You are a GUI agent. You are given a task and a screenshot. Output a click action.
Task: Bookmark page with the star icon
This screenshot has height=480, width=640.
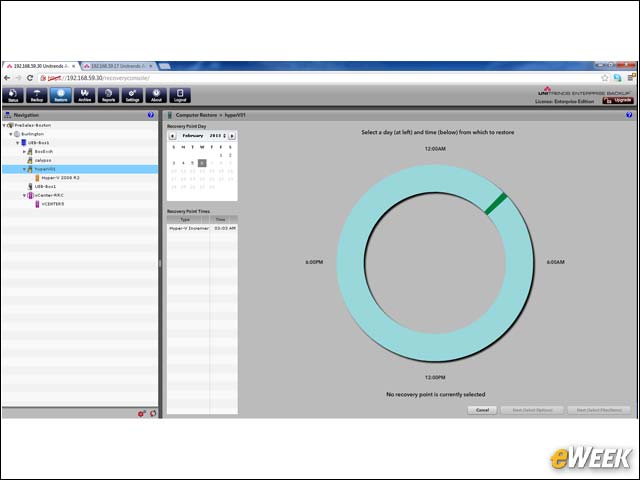(x=604, y=78)
